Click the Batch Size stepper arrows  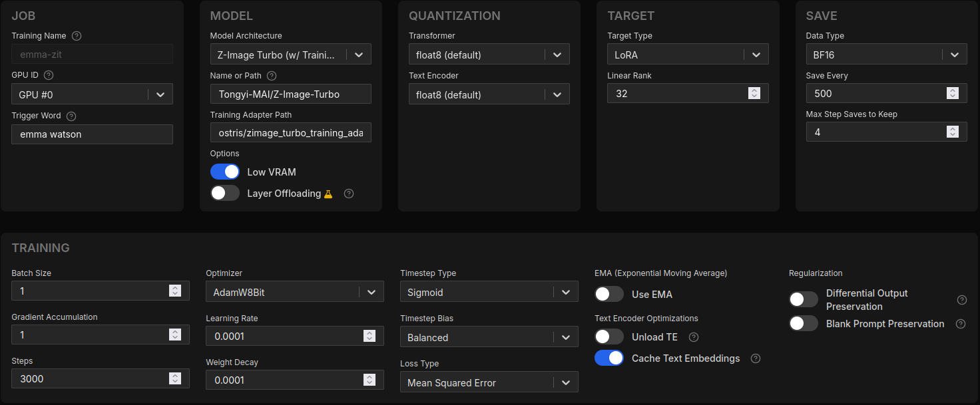(x=175, y=291)
